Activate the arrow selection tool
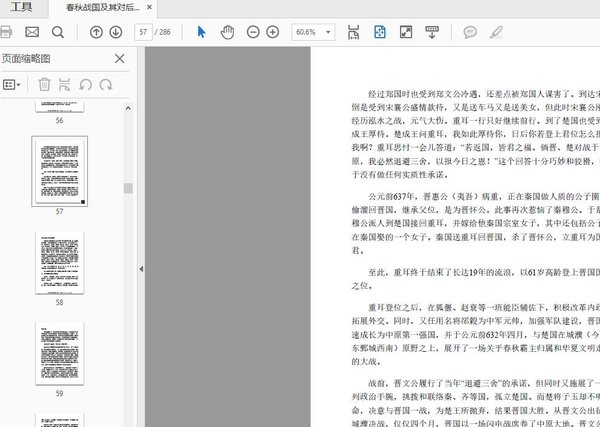Screen dimensions: 600x427 (x=201, y=32)
